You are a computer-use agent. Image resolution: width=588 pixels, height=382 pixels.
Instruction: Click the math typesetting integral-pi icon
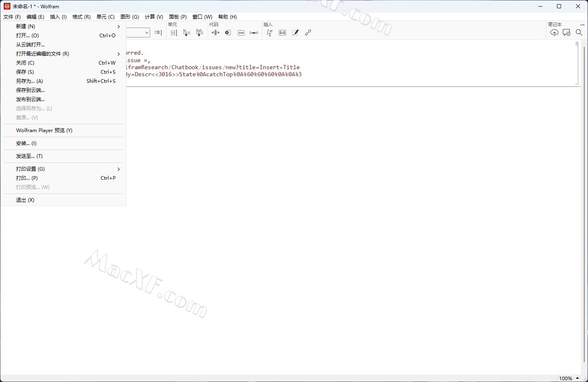coord(270,33)
